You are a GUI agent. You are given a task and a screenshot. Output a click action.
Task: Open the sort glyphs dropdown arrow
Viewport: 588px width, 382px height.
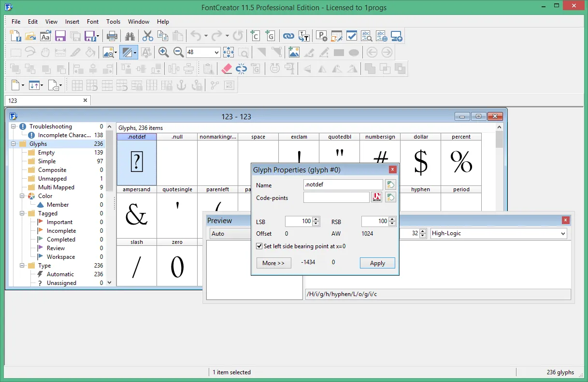click(x=42, y=85)
